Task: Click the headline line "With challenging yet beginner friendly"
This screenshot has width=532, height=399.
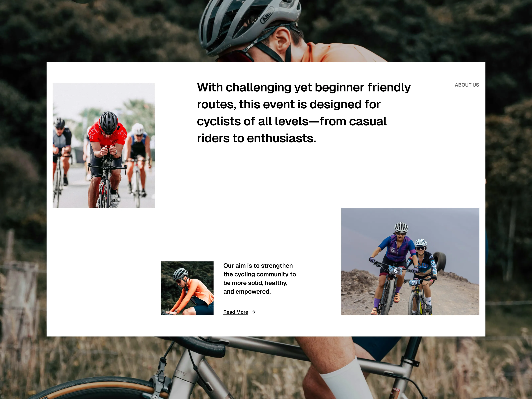Action: (x=304, y=87)
